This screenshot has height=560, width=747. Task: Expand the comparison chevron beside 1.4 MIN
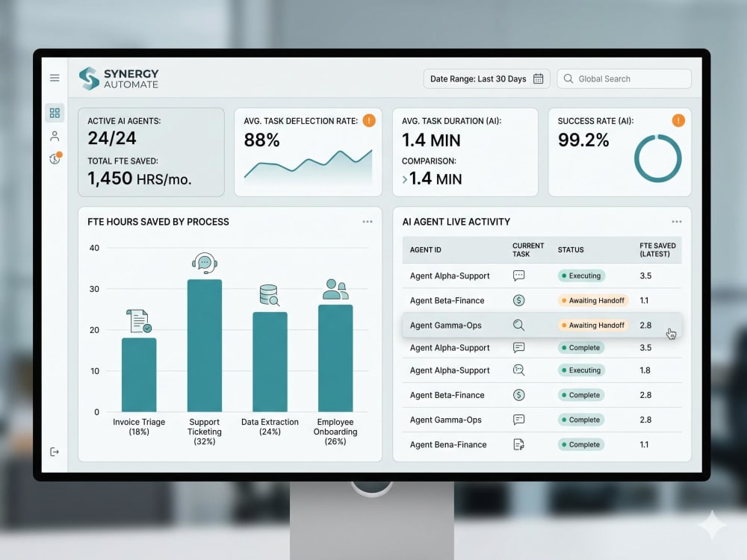pos(404,179)
